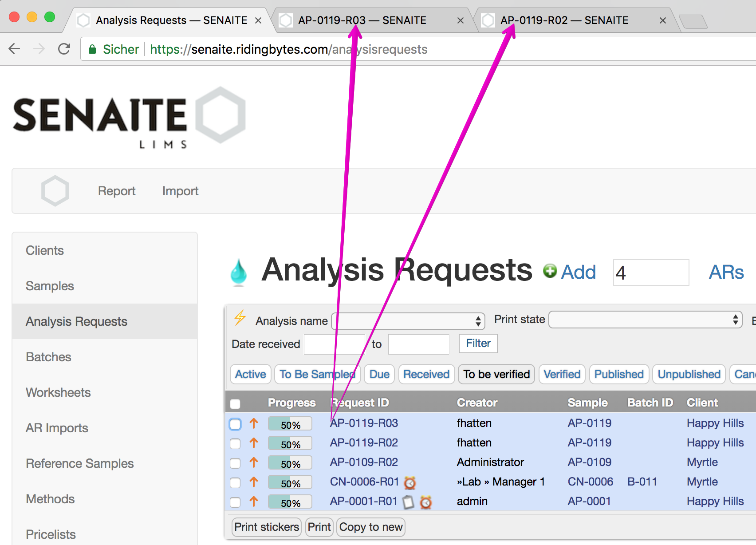756x545 pixels.
Task: Click the 50% progress bar for AP-0001-R01
Action: pyautogui.click(x=290, y=502)
